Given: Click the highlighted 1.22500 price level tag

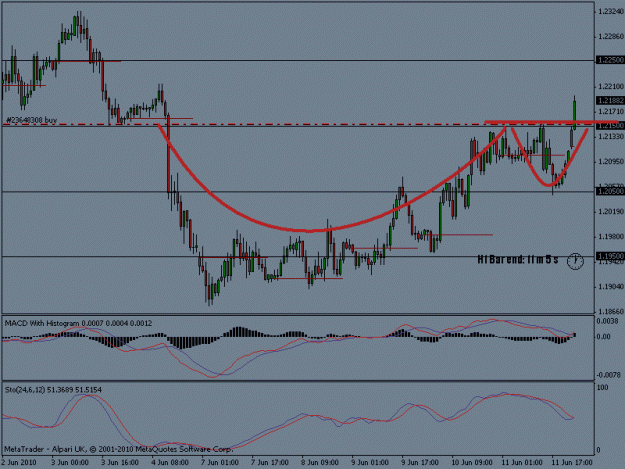Looking at the screenshot, I should tap(610, 60).
